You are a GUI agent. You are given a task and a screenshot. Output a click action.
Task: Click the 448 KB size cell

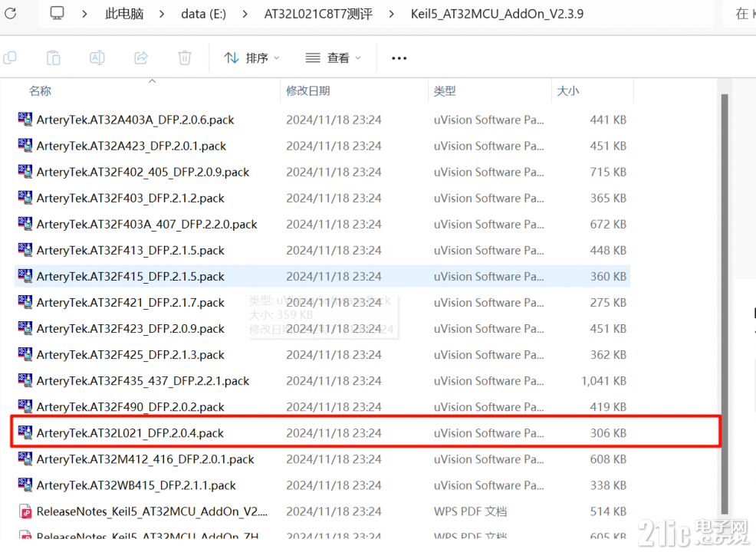pos(608,250)
